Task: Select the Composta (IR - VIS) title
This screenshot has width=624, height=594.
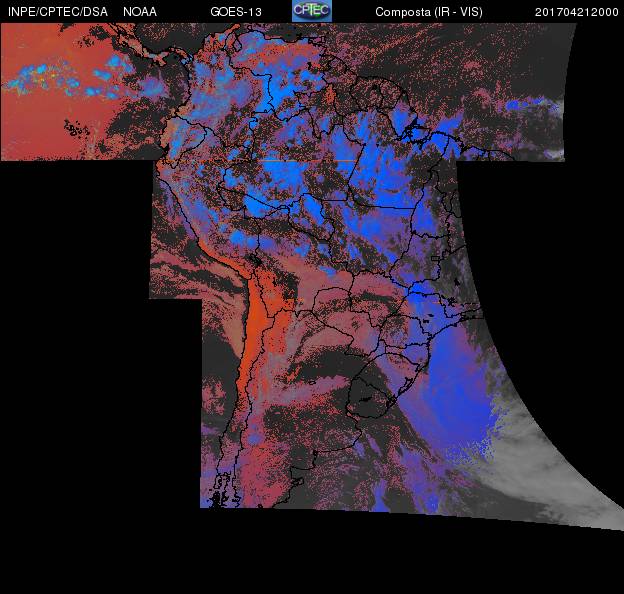Action: point(429,12)
